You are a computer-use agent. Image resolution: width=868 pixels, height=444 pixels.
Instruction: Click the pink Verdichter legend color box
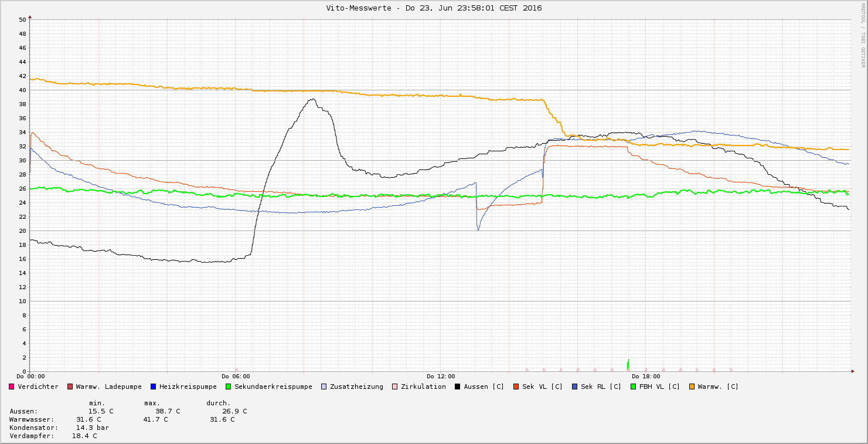pos(12,387)
